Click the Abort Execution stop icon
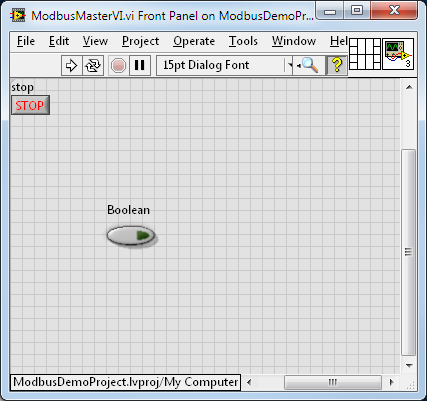 118,65
